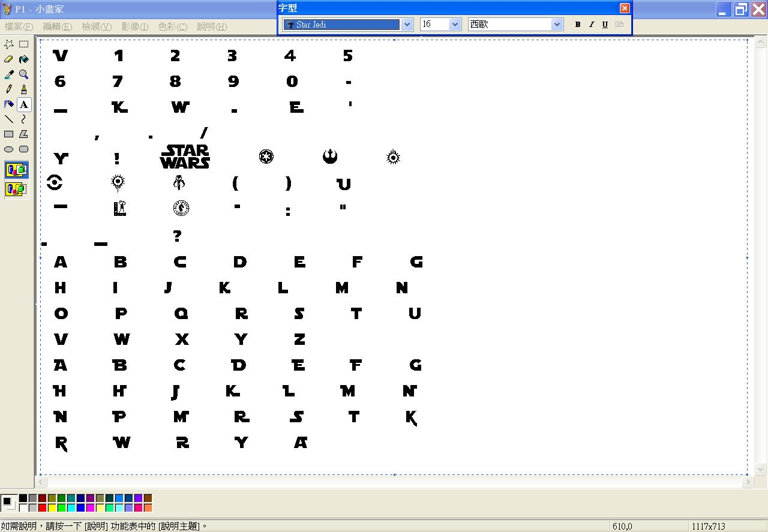Select the cyan color swatch
The image size is (768, 532).
71,508
